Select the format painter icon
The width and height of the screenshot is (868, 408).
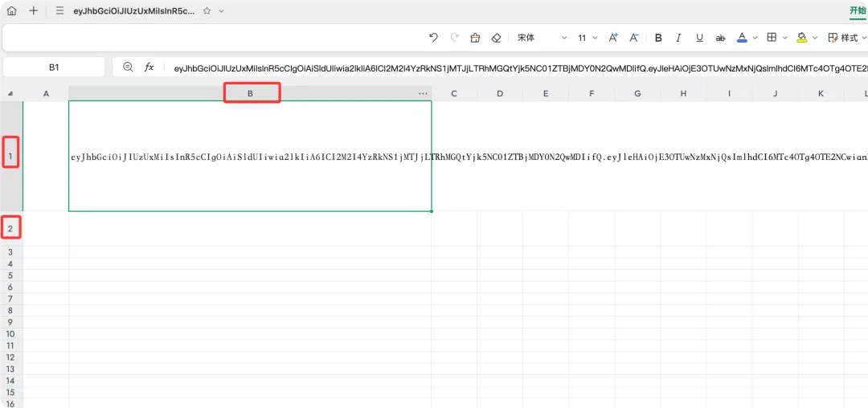[475, 38]
